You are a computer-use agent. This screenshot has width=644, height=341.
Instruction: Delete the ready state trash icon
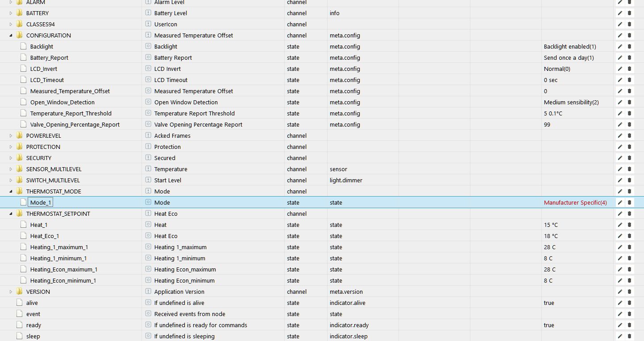click(630, 325)
